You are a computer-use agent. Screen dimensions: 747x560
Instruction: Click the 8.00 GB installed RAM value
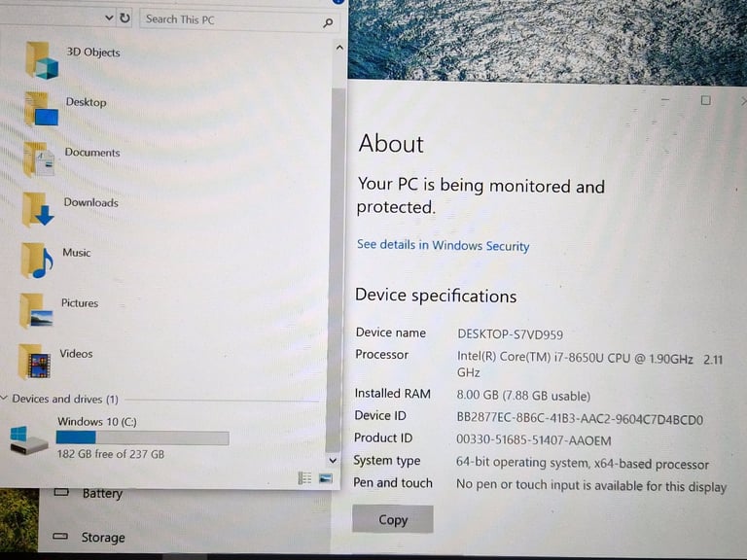click(x=523, y=396)
